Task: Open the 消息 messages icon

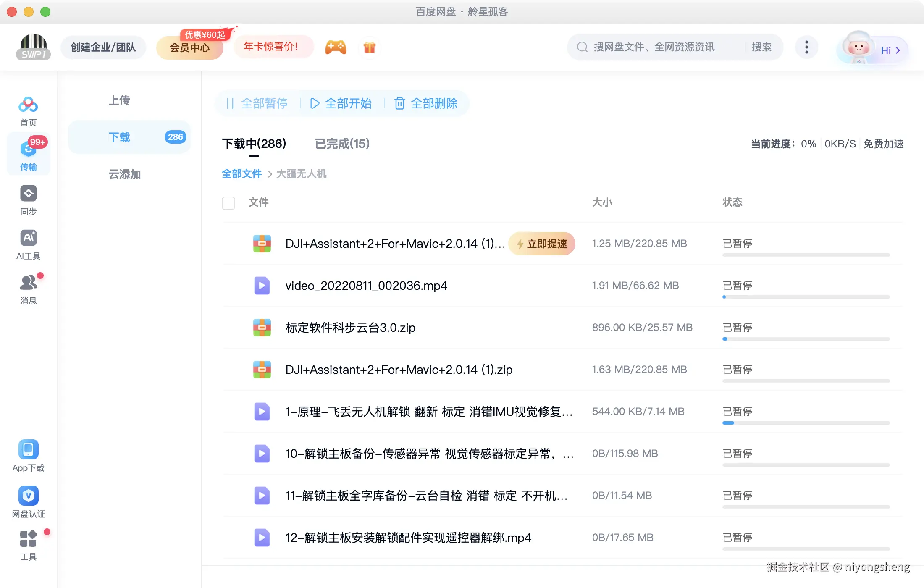Action: (x=28, y=283)
